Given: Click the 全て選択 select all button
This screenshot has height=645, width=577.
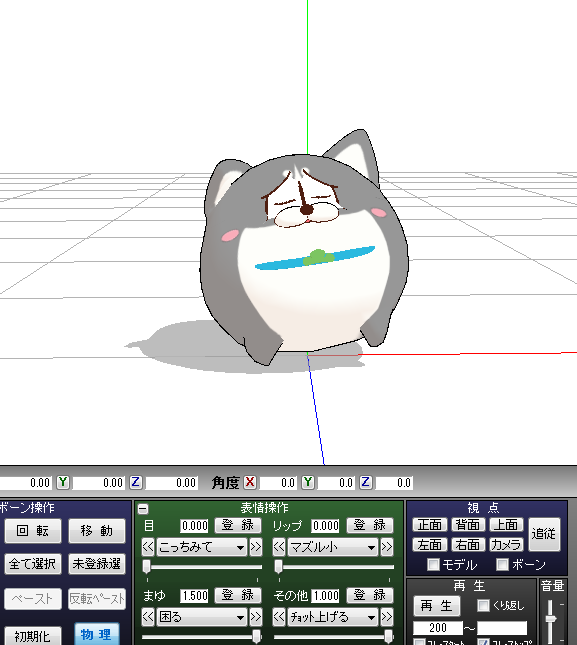Looking at the screenshot, I should tap(33, 564).
